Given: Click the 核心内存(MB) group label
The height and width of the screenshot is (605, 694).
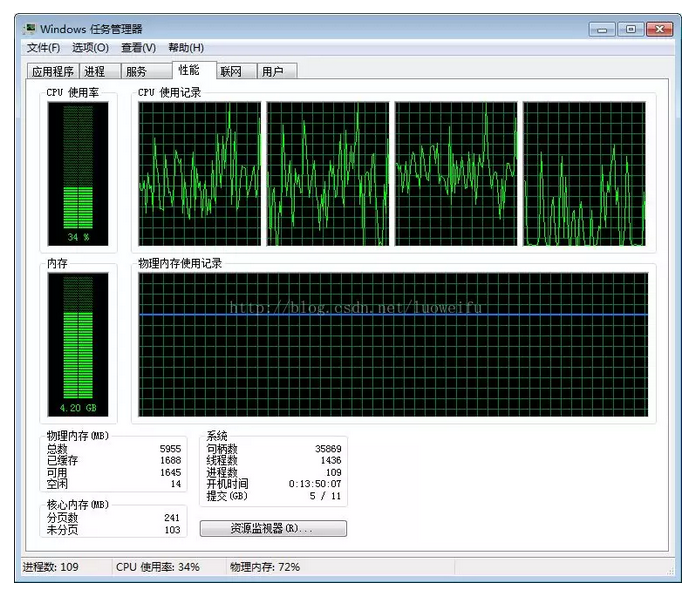Looking at the screenshot, I should (x=77, y=505).
